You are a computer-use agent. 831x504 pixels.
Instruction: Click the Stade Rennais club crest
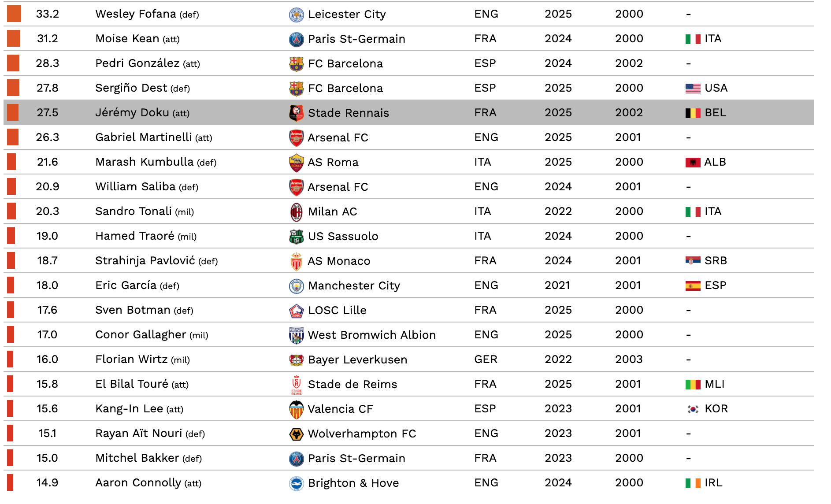coord(296,113)
